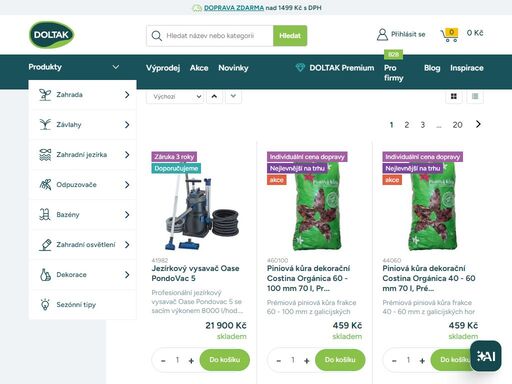This screenshot has height=384, width=512.
Task: Click the DOPRAVA ZDARMA link
Action: tap(234, 8)
